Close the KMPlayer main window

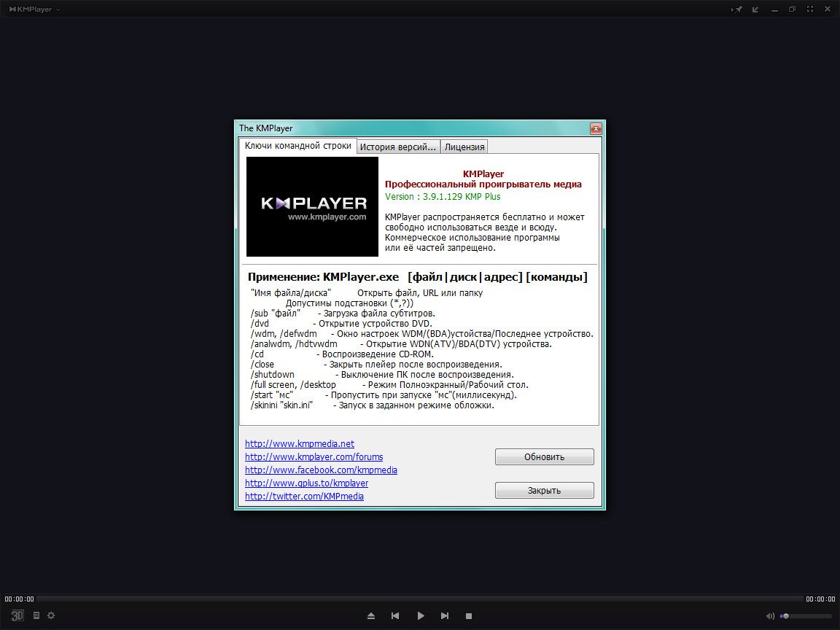828,9
